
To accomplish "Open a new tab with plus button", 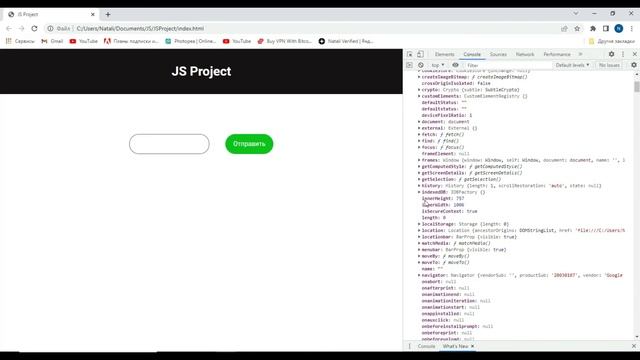I will coord(108,14).
